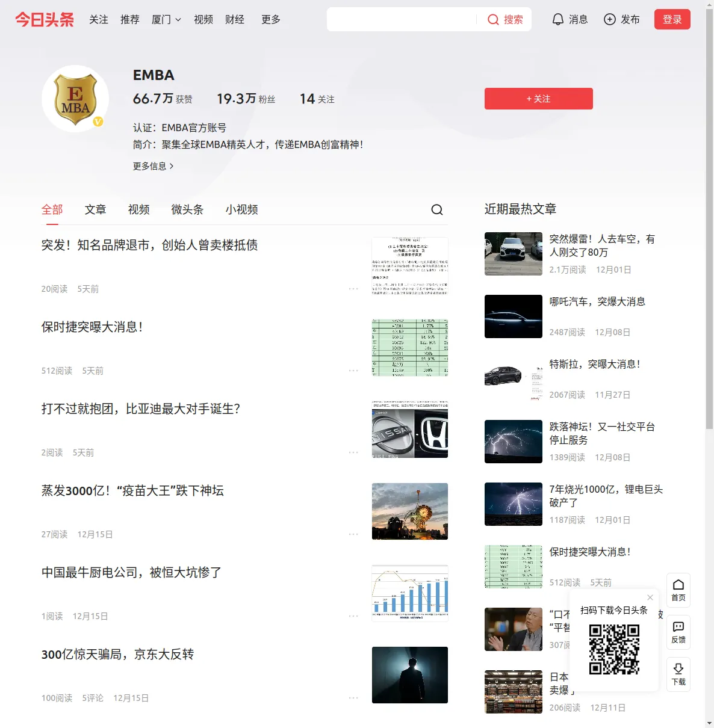
Task: Select the 全部 tab
Action: pos(52,209)
